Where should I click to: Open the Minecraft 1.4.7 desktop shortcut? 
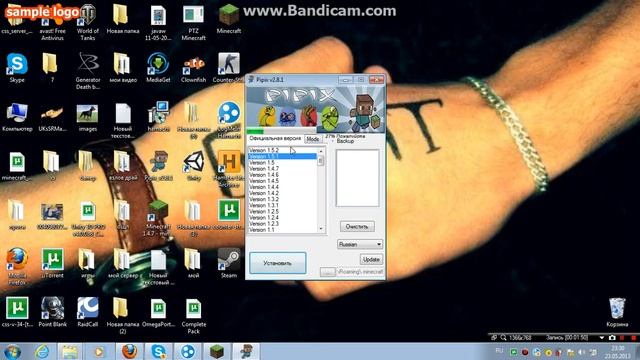(158, 218)
